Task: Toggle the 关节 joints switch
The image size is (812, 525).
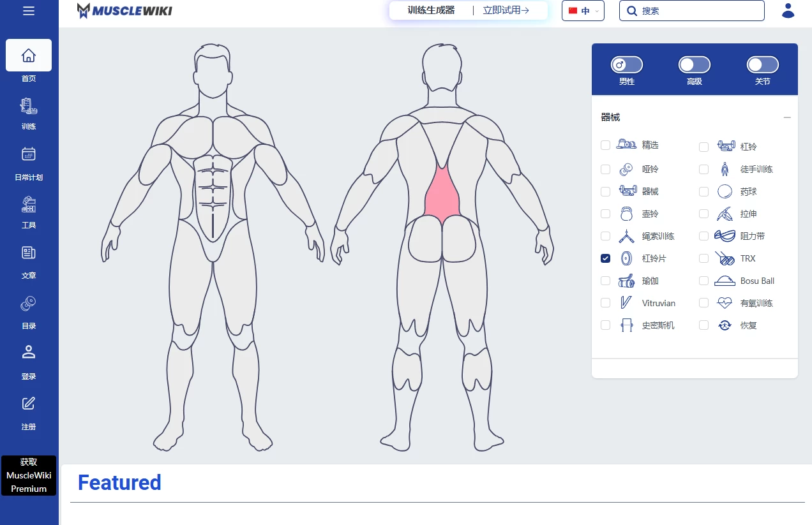Action: [x=763, y=64]
